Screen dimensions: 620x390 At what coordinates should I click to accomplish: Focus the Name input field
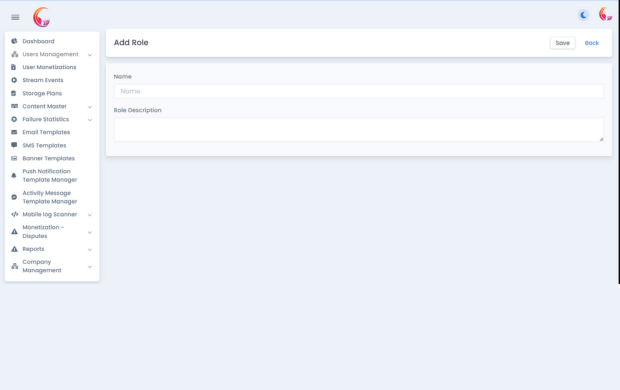[x=359, y=91]
